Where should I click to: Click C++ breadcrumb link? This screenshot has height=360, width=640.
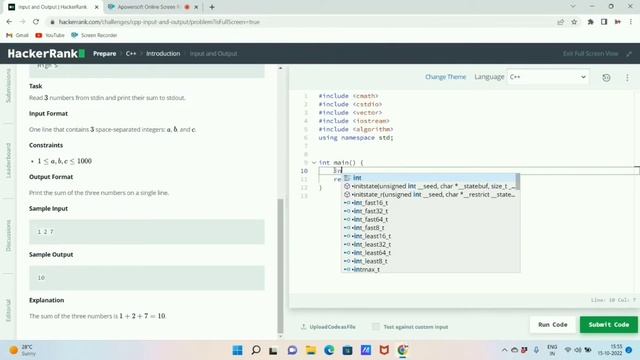coord(131,53)
